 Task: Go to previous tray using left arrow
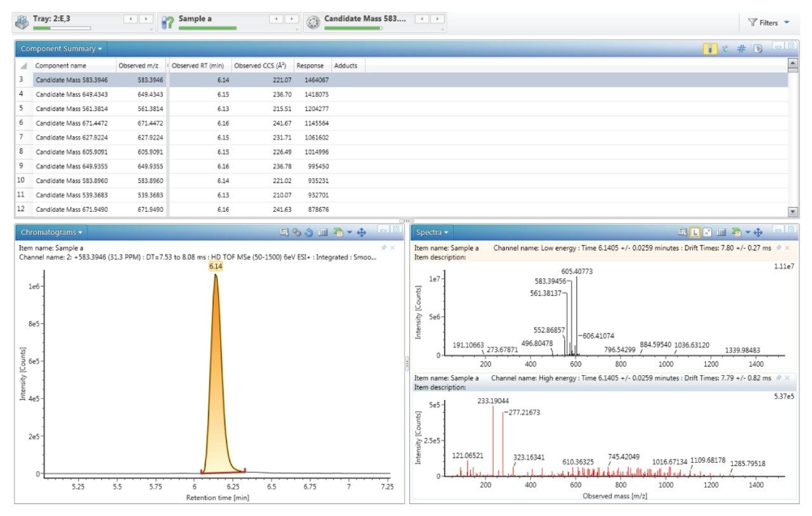point(131,20)
